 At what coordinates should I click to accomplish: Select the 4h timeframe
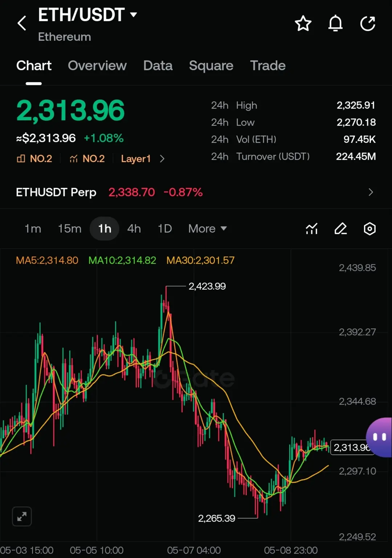134,229
